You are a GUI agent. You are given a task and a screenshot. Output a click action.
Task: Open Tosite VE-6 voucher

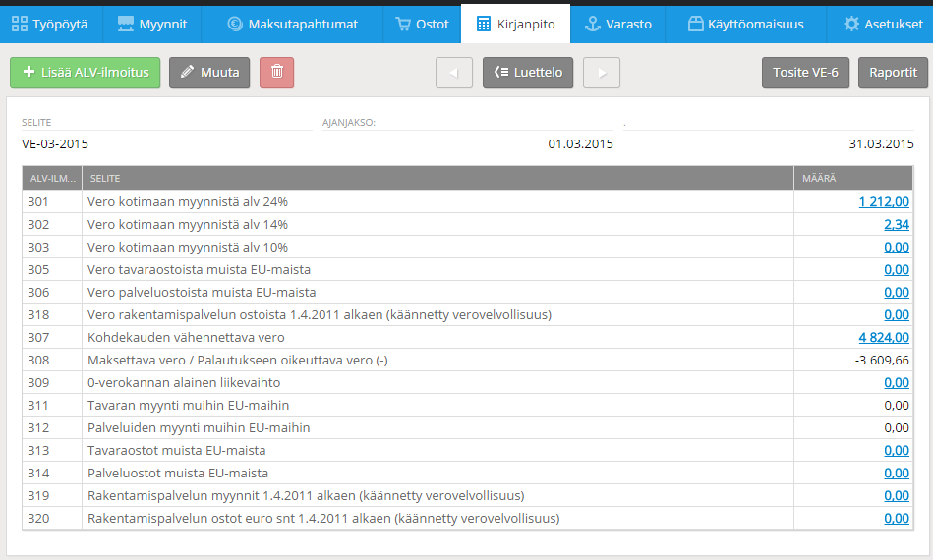[805, 72]
